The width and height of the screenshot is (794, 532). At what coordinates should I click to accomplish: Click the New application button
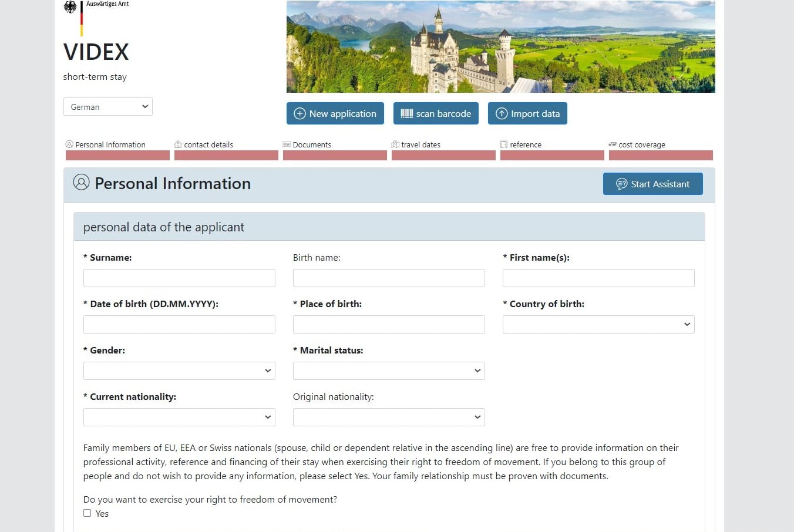tap(335, 113)
